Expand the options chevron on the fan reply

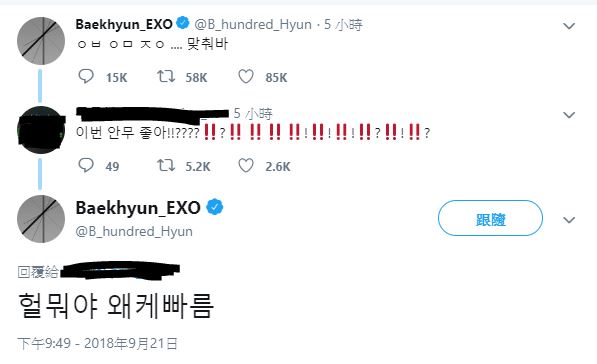click(x=569, y=115)
